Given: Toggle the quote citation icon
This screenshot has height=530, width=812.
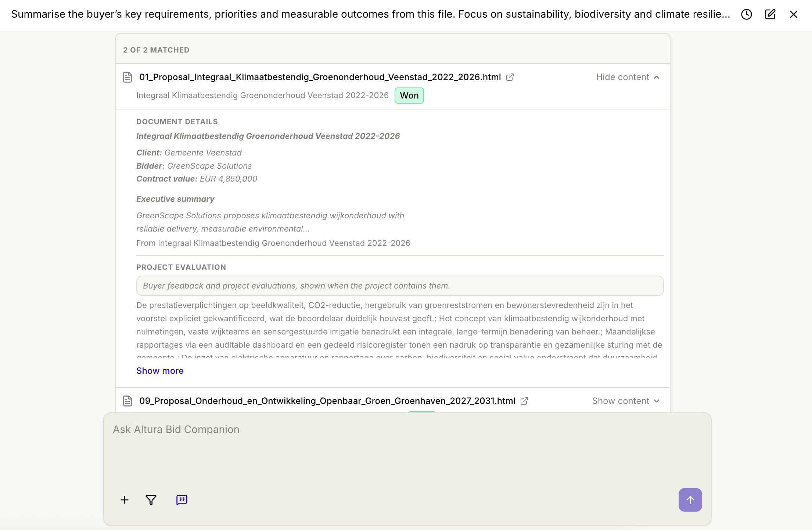Looking at the screenshot, I should pyautogui.click(x=182, y=500).
